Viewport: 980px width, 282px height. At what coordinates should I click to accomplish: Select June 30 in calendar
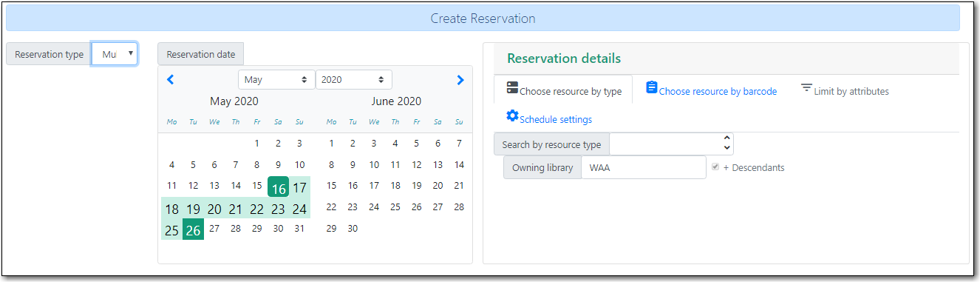coord(353,229)
